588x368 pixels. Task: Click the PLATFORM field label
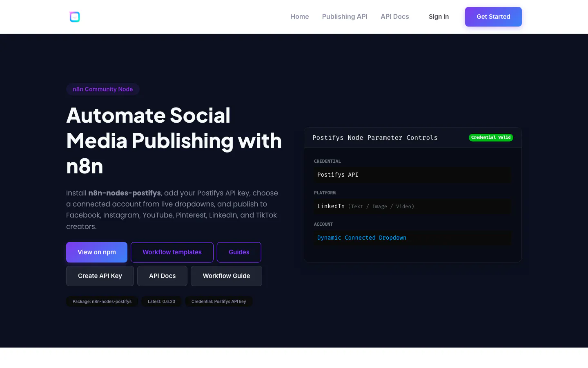[x=325, y=193]
